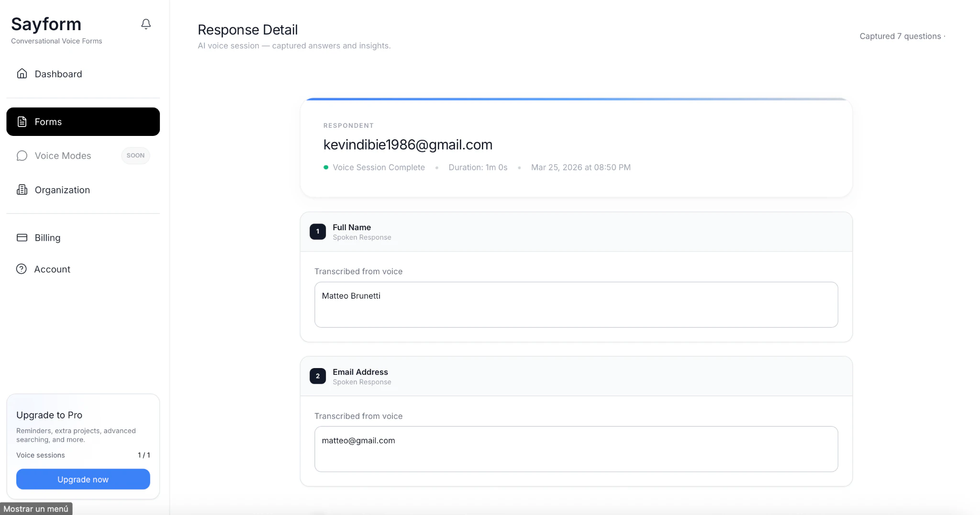Screen dimensions: 980x515
Task: Click Email Address question header
Action: (x=576, y=376)
